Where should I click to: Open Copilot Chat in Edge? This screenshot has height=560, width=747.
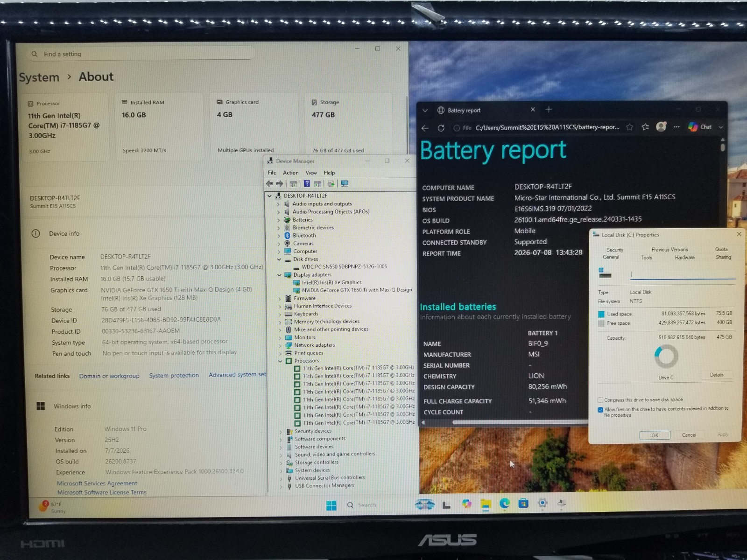(700, 127)
